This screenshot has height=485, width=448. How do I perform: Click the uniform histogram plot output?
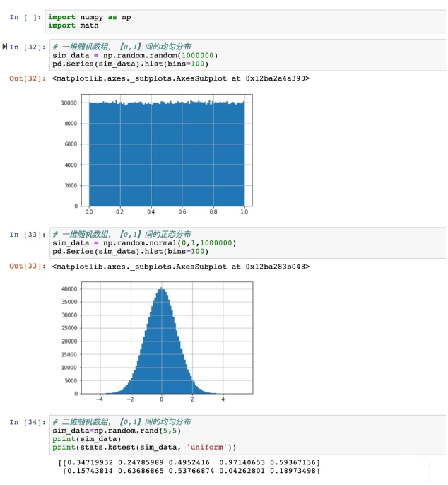[157, 155]
